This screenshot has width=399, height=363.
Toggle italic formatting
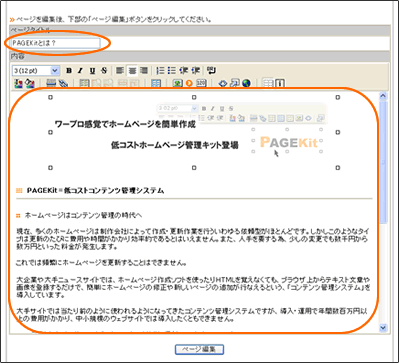80,71
